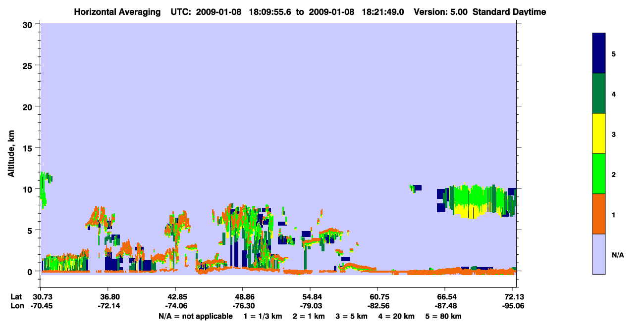Click longitude value '-95.06'
Screen dimensions: 644x330
coord(512,306)
